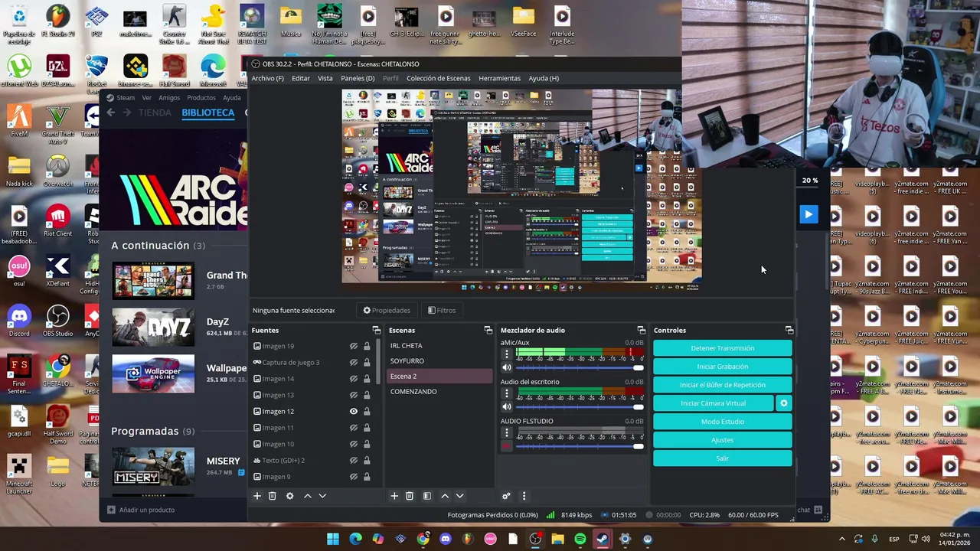Screen dimensions: 980x551
Task: Unmute the AUDIO FLSTUDIO channel
Action: click(506, 446)
